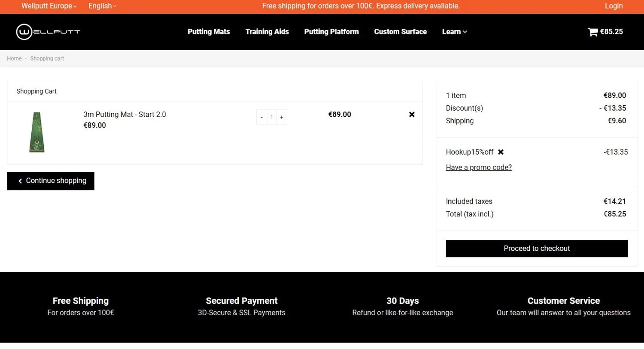Open the cart icon showing €85.25
Viewport: 644px width, 349px height.
coord(605,32)
